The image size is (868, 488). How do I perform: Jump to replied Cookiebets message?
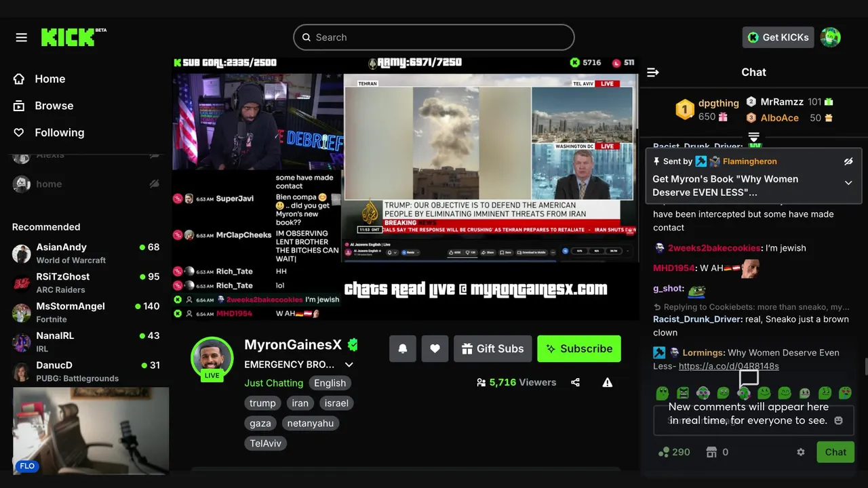click(x=751, y=307)
